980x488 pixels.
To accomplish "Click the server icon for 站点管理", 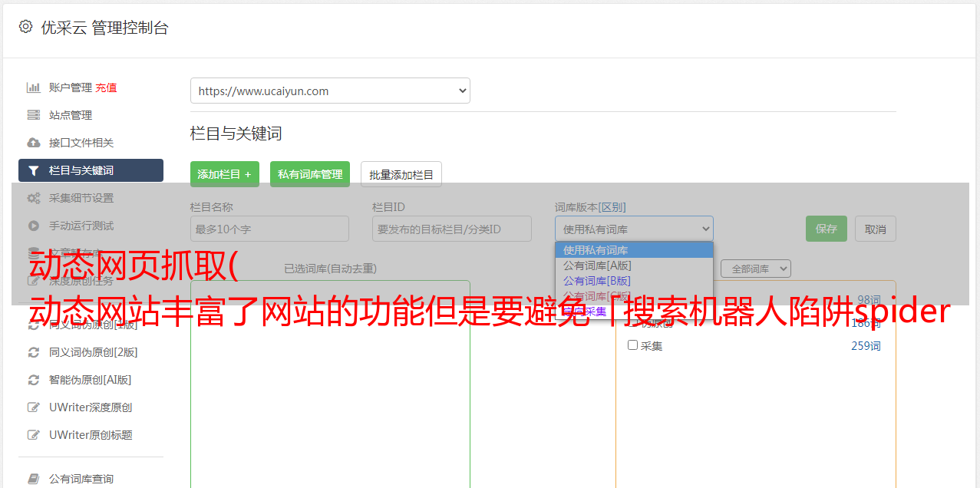I will [x=34, y=115].
